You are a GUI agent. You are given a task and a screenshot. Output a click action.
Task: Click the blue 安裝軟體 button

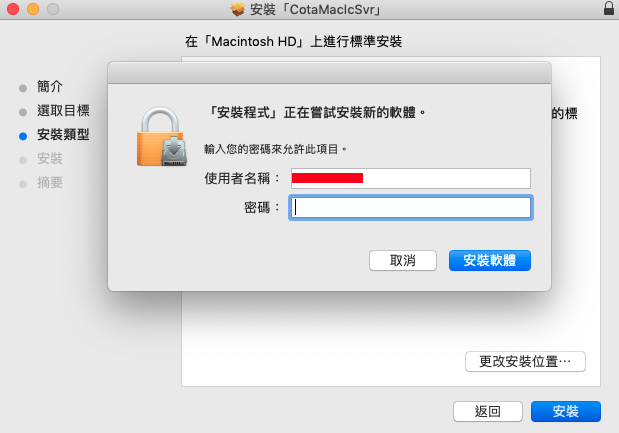coord(490,261)
